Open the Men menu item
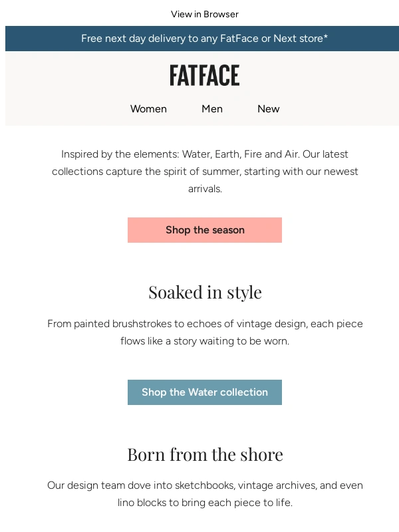The width and height of the screenshot is (399, 532). (212, 109)
